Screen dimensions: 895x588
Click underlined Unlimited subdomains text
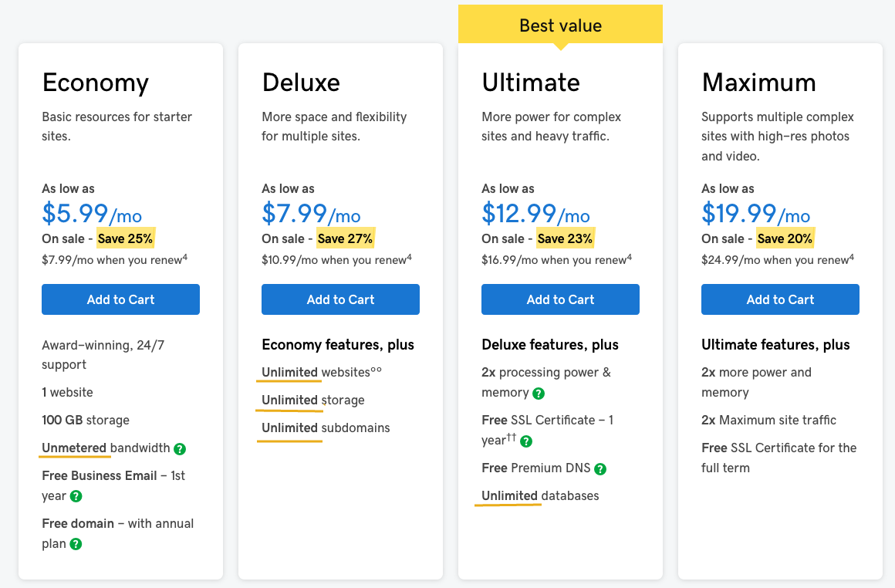pyautogui.click(x=290, y=428)
